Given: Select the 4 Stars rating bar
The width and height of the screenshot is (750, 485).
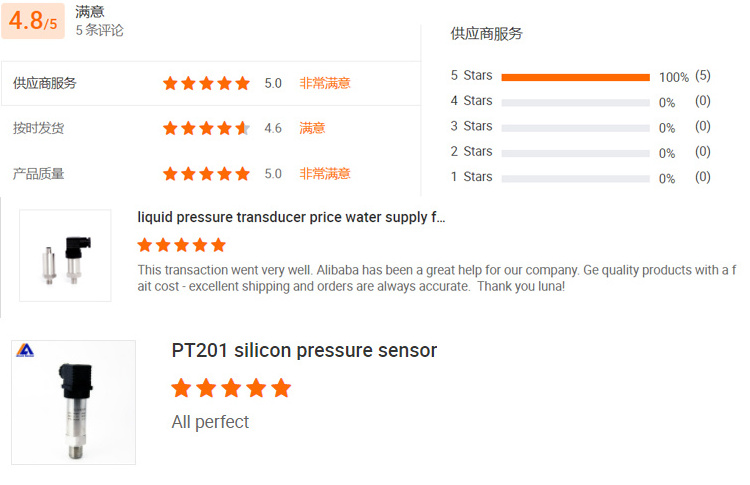Looking at the screenshot, I should click(x=575, y=102).
